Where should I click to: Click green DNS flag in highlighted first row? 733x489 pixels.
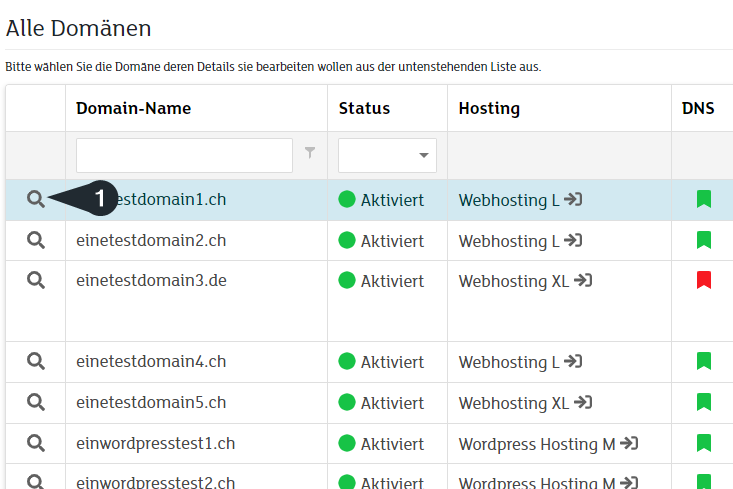(704, 199)
